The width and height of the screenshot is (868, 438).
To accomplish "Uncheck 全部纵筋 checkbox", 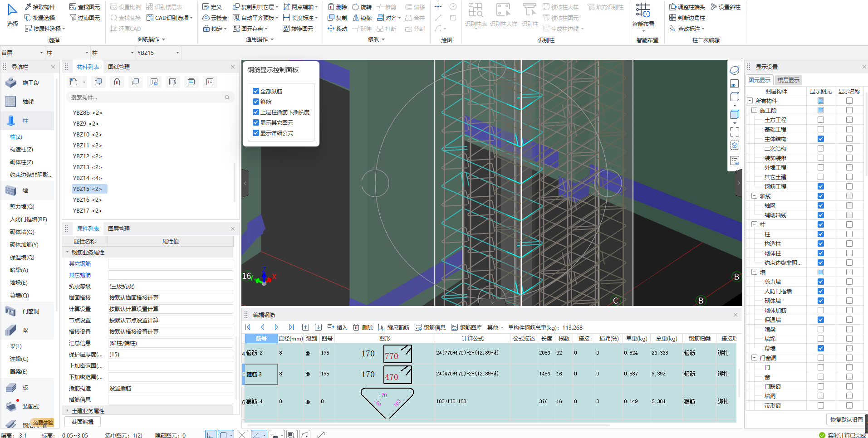I will (x=256, y=91).
